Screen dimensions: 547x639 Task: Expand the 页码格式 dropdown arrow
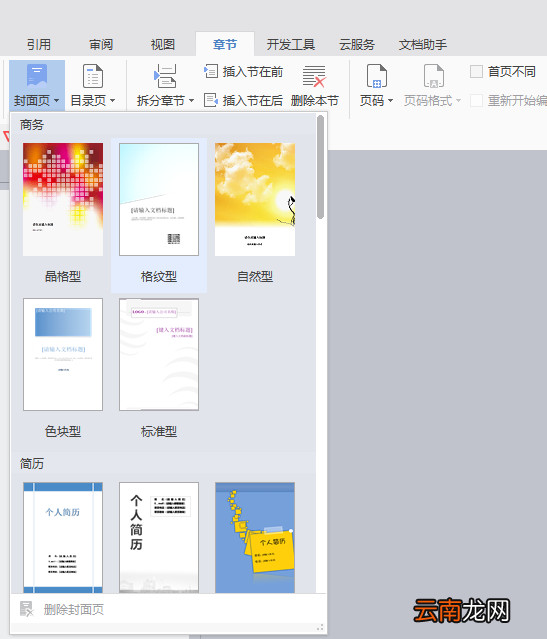click(458, 101)
